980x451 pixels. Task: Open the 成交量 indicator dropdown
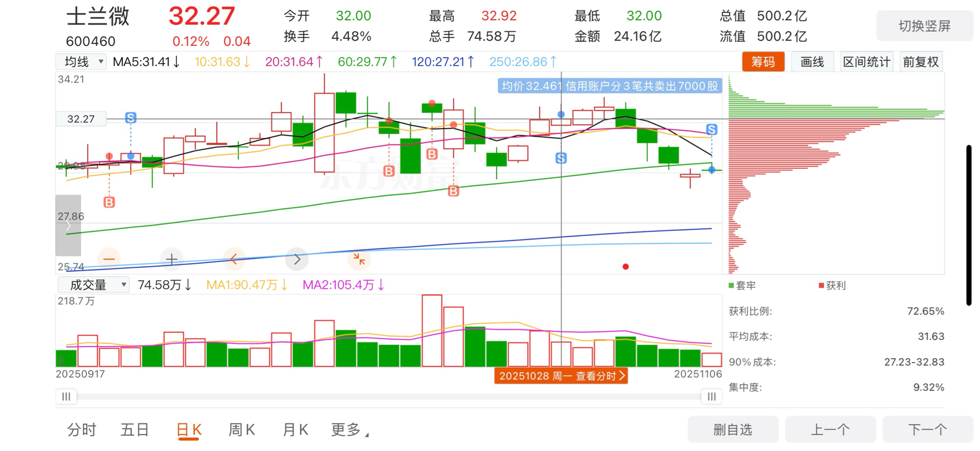(93, 285)
